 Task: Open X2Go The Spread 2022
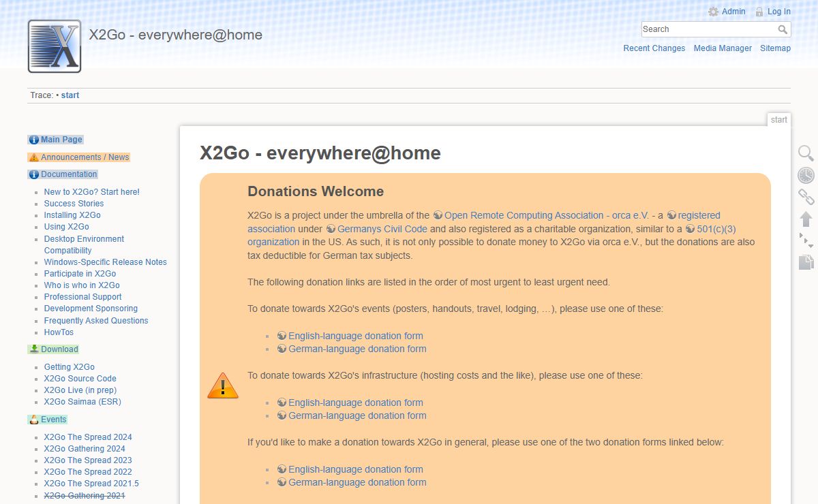click(x=88, y=472)
